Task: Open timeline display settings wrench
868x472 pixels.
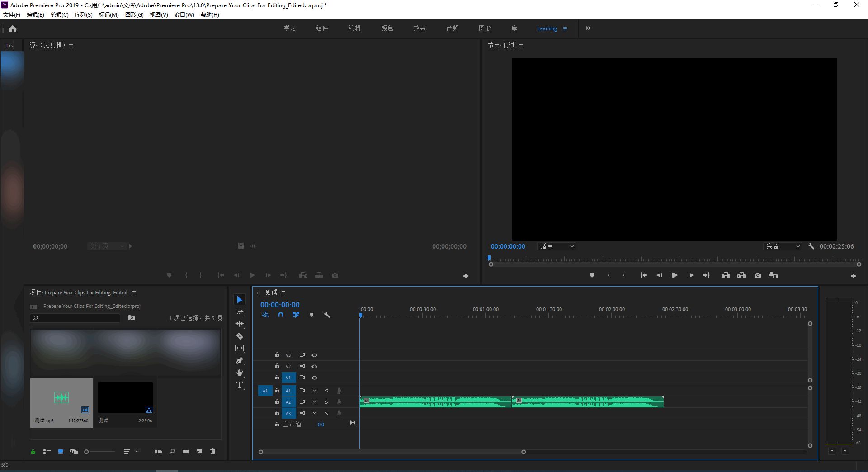Action: point(327,315)
